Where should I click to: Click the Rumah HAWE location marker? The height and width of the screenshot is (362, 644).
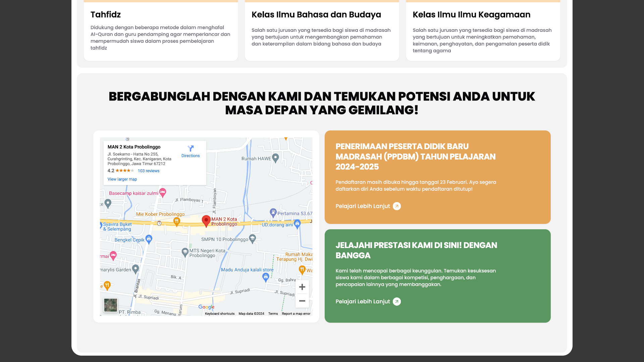pyautogui.click(x=275, y=158)
